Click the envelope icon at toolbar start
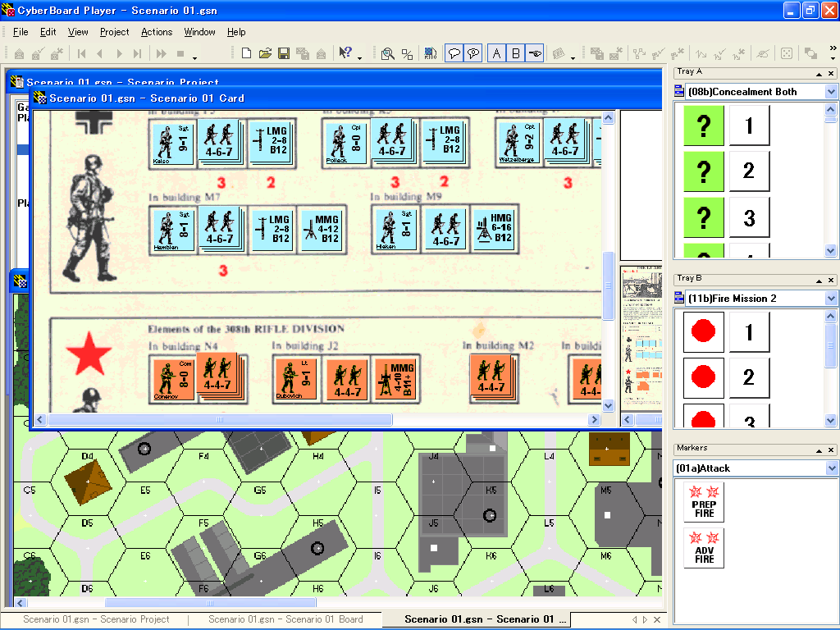This screenshot has height=630, width=840. (20, 53)
